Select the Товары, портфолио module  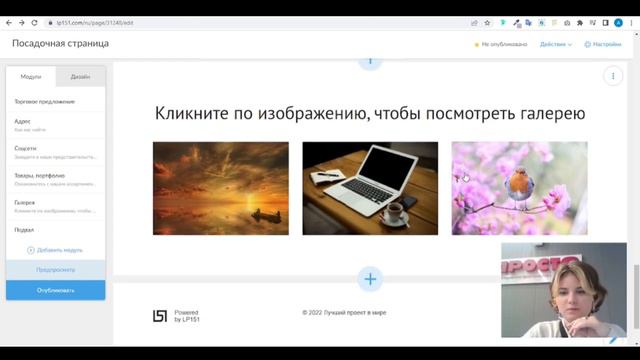point(56,179)
